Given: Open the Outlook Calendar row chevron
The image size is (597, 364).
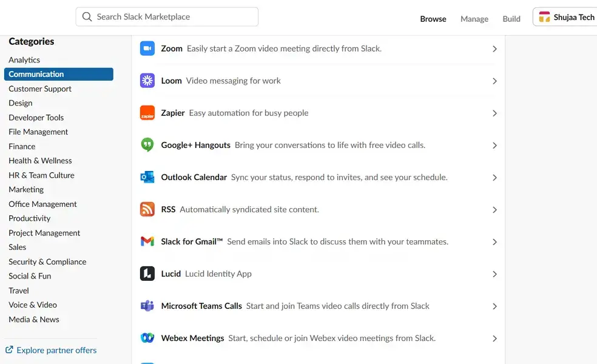Looking at the screenshot, I should pyautogui.click(x=494, y=177).
